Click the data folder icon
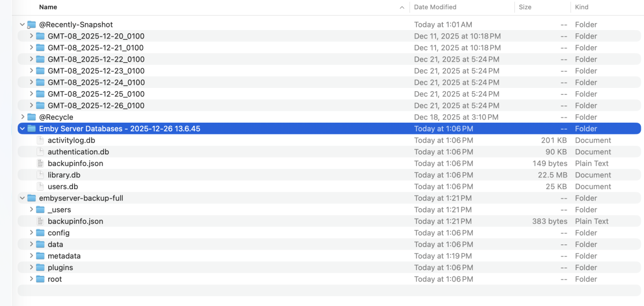This screenshot has width=644, height=306. [x=40, y=244]
